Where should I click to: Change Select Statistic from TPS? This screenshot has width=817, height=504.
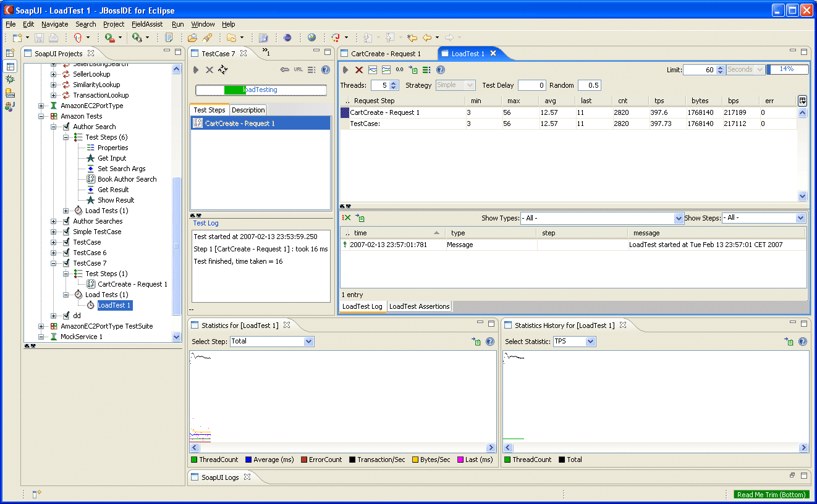pos(589,341)
